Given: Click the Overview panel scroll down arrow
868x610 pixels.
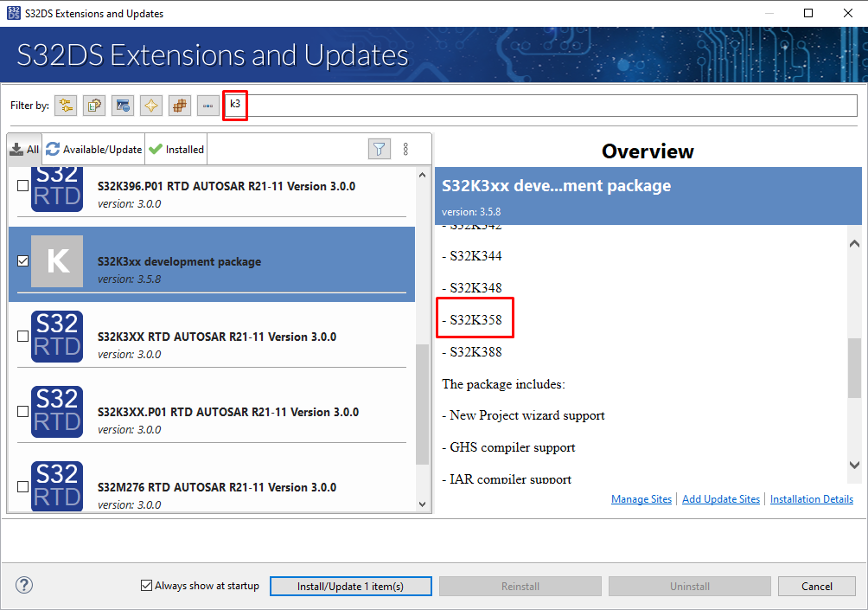Looking at the screenshot, I should (854, 466).
